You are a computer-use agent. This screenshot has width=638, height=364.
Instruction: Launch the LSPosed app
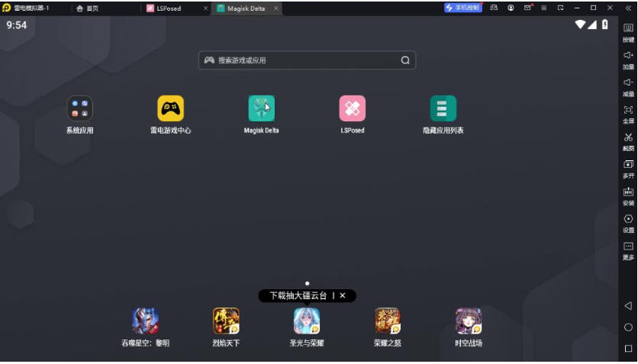(x=352, y=109)
